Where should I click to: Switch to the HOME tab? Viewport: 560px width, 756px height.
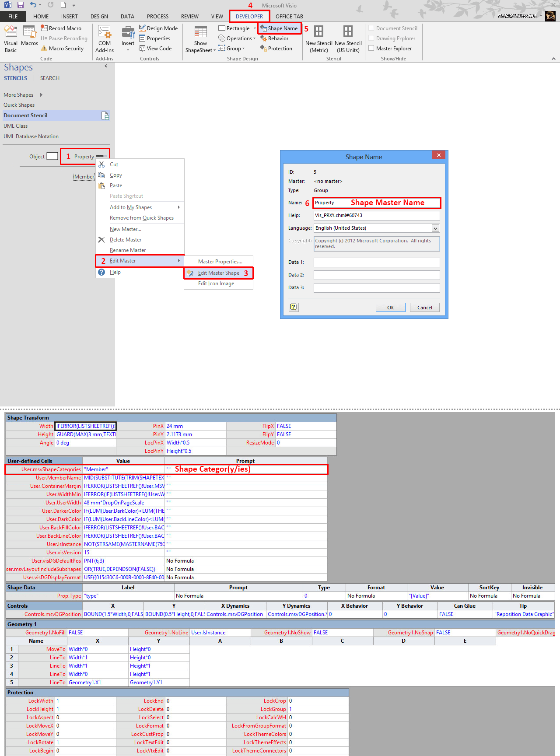tap(41, 17)
